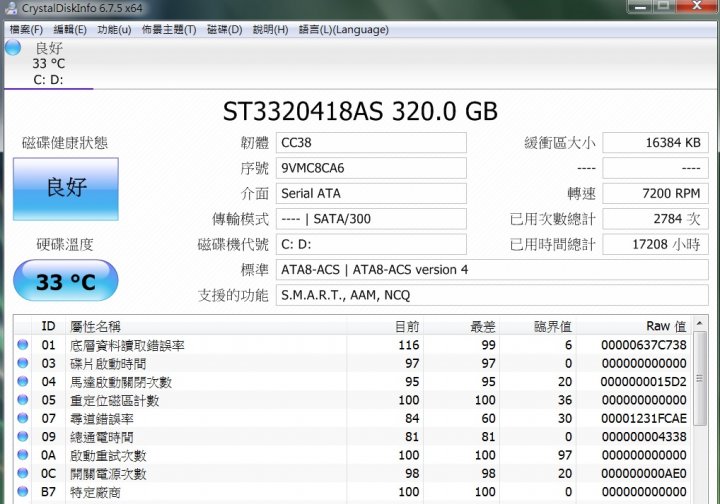The width and height of the screenshot is (720, 504).
Task: Click the drive letter field C: D:
Action: pos(371,244)
